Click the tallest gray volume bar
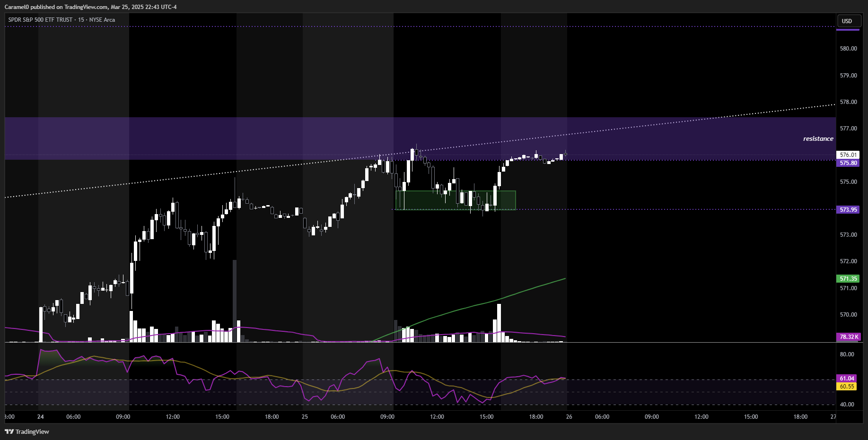Screen dimensions: 868x440 pyautogui.click(x=235, y=301)
